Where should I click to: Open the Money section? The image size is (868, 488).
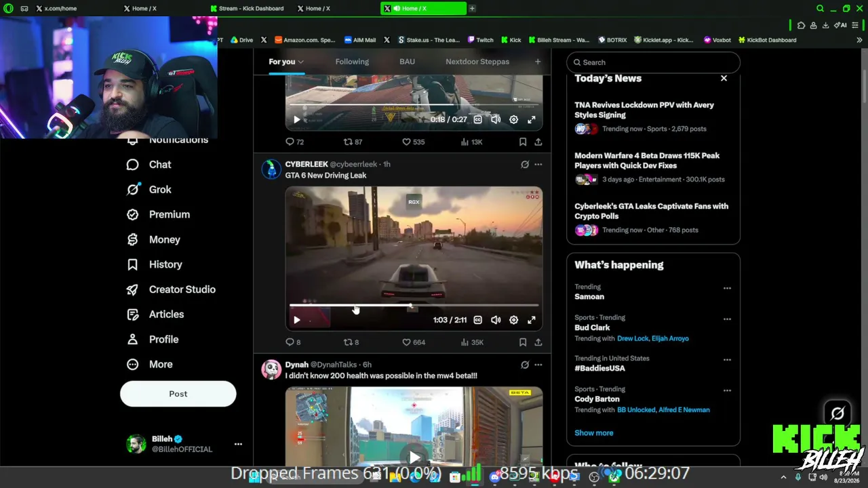coord(154,239)
